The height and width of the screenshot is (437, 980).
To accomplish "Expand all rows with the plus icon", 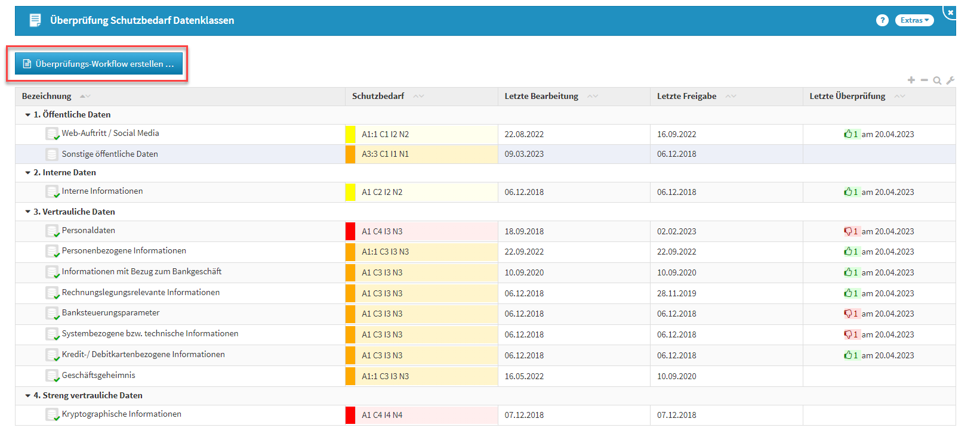I will [911, 80].
